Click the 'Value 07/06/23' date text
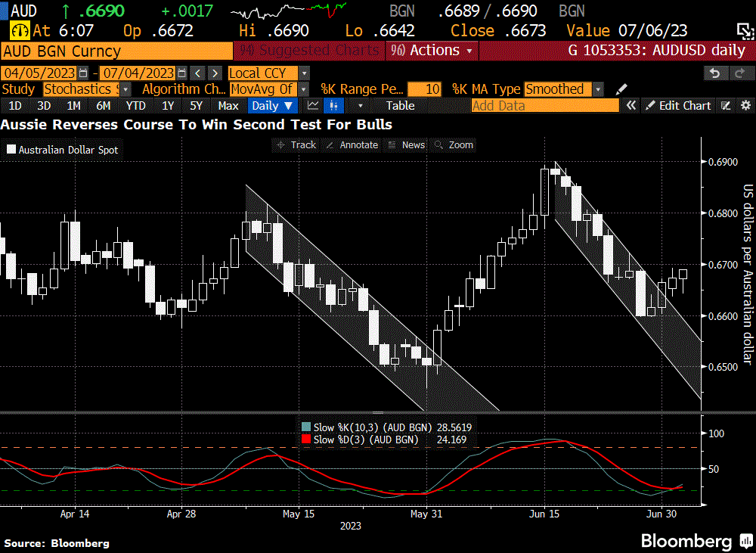 (x=627, y=31)
